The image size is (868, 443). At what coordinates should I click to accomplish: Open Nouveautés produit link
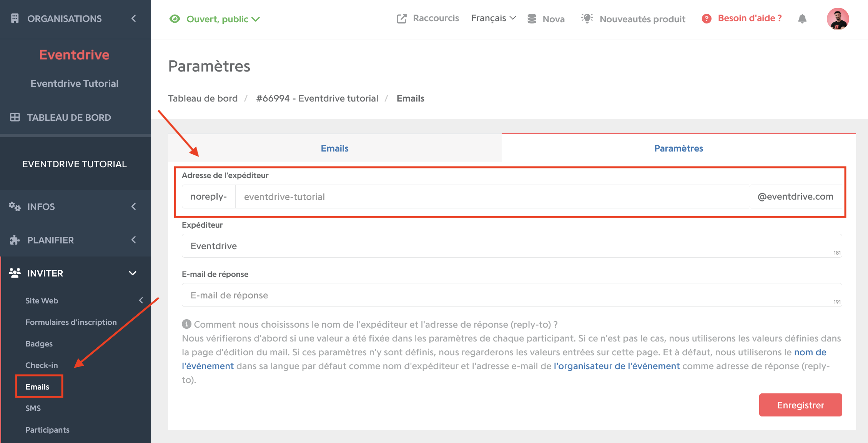pyautogui.click(x=642, y=19)
